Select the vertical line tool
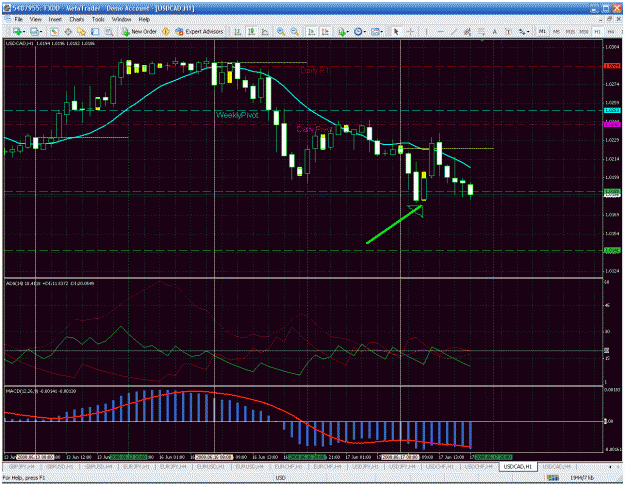The height and width of the screenshot is (484, 625). [426, 31]
